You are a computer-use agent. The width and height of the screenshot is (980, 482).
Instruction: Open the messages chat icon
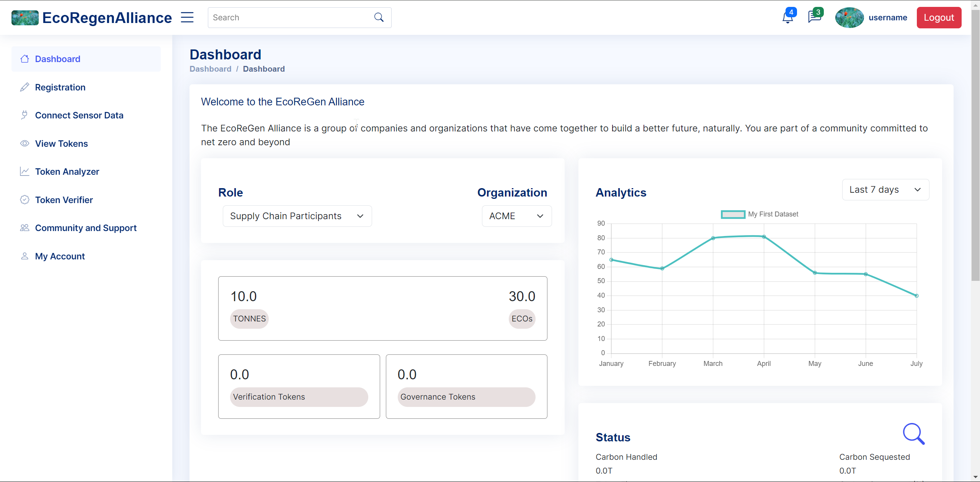coord(814,18)
